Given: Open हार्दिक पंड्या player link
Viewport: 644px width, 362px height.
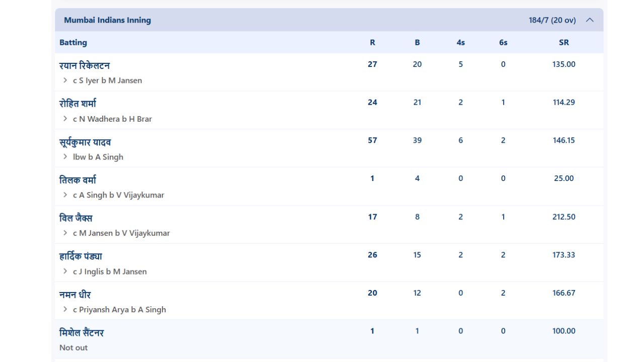Looking at the screenshot, I should [x=80, y=256].
